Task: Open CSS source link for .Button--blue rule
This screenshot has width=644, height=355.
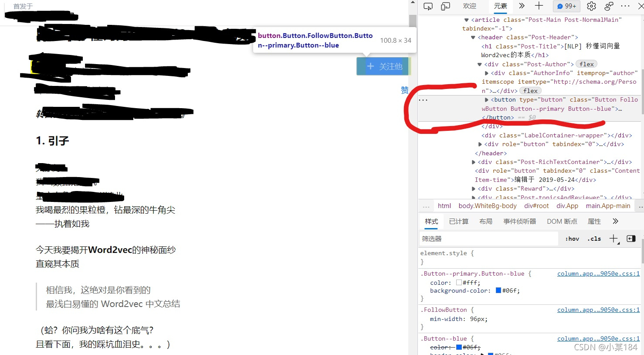Action: point(598,339)
